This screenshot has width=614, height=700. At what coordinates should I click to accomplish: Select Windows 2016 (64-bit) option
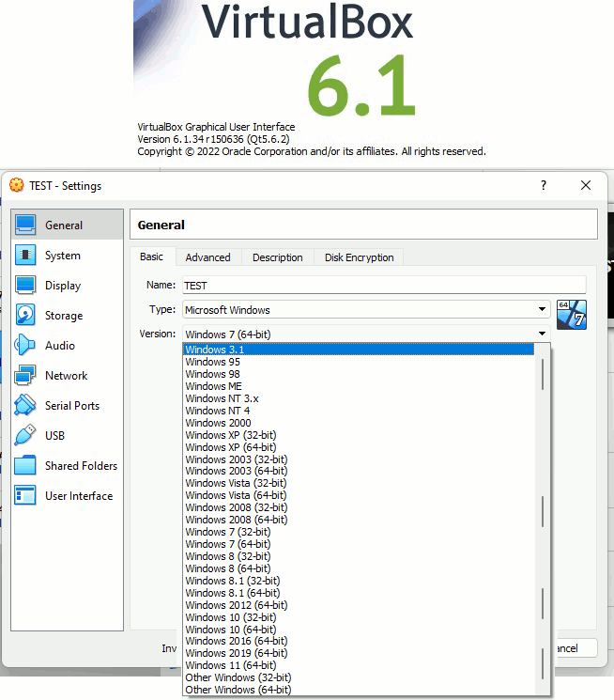coord(359,641)
